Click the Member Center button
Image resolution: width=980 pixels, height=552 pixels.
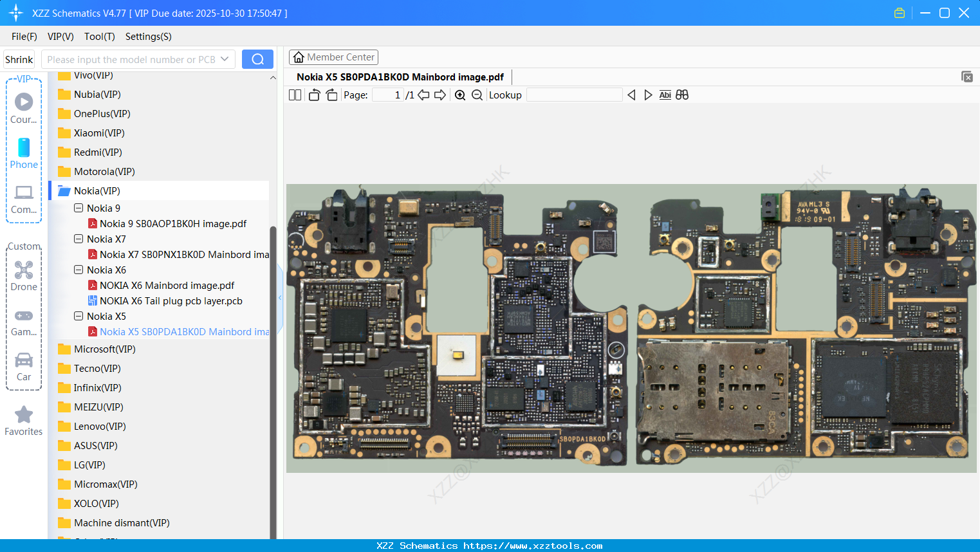[x=333, y=57]
